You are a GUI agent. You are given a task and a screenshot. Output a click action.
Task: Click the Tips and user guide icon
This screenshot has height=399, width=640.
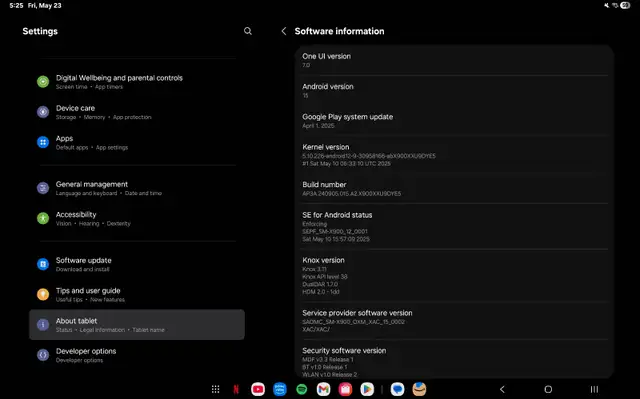pos(43,294)
